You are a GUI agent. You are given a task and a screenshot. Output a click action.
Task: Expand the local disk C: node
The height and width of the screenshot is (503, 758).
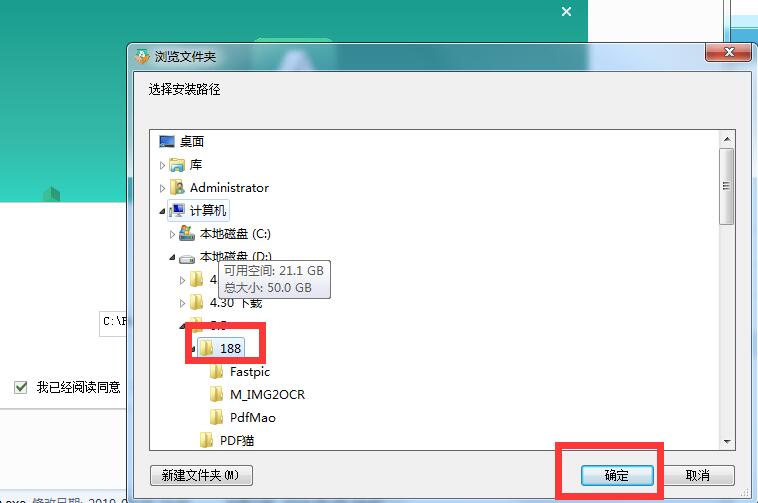click(172, 234)
